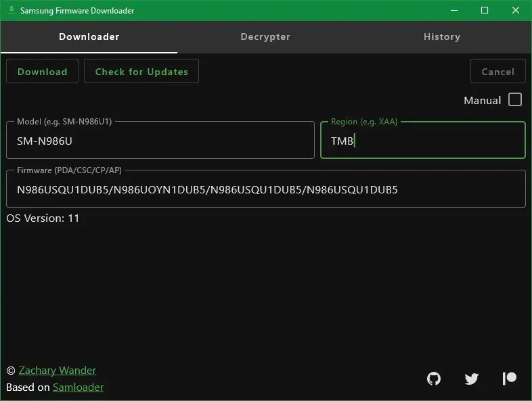Screen dimensions: 532x401
Task: Switch to the Decrypter tab
Action: tap(265, 37)
